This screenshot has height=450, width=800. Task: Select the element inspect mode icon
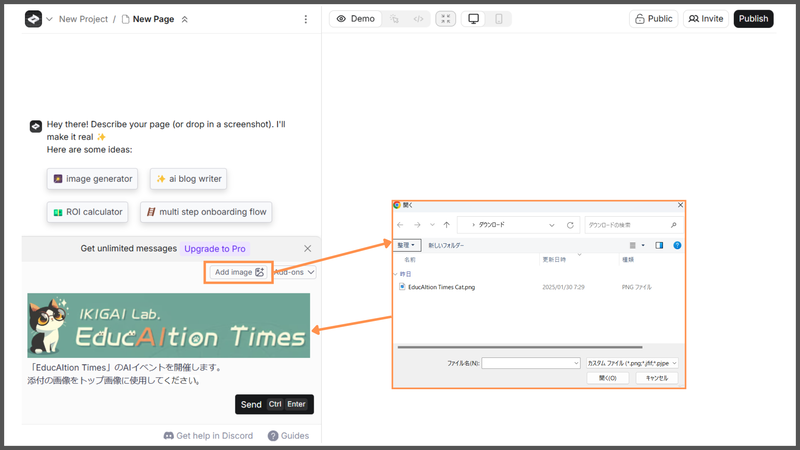tap(394, 19)
